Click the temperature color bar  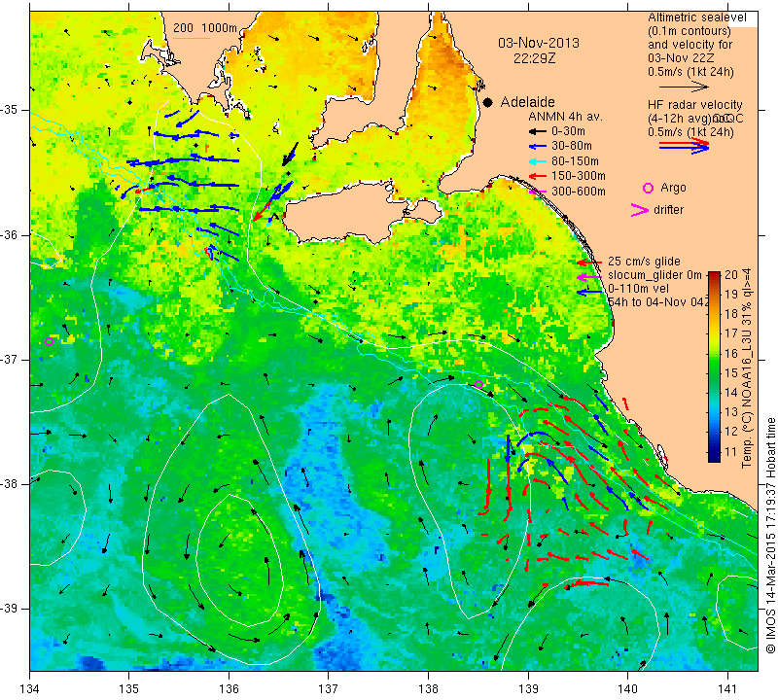coord(714,367)
